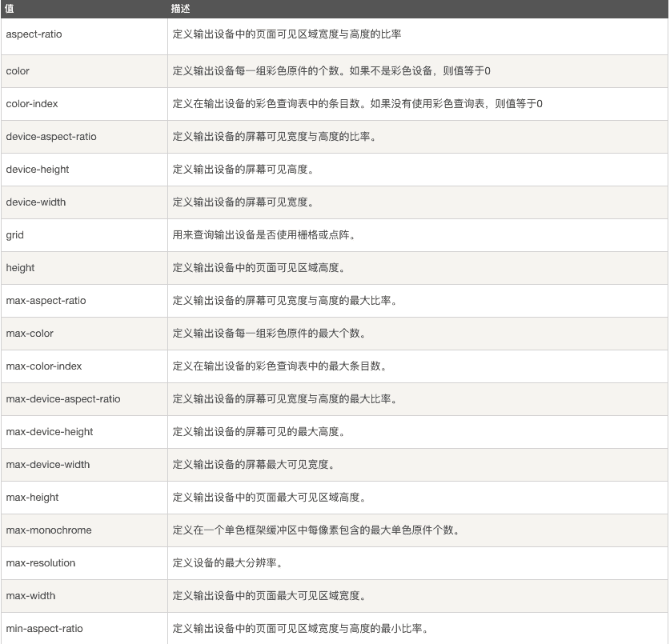
Task: Select the description '定义输出设备的屏幕可见宽度与高度的比率。'
Action: [275, 137]
